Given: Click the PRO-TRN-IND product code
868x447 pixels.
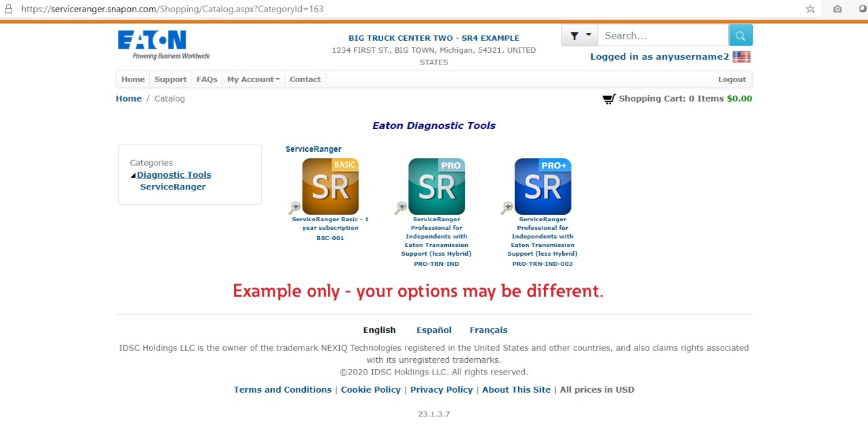Looking at the screenshot, I should pyautogui.click(x=437, y=264).
